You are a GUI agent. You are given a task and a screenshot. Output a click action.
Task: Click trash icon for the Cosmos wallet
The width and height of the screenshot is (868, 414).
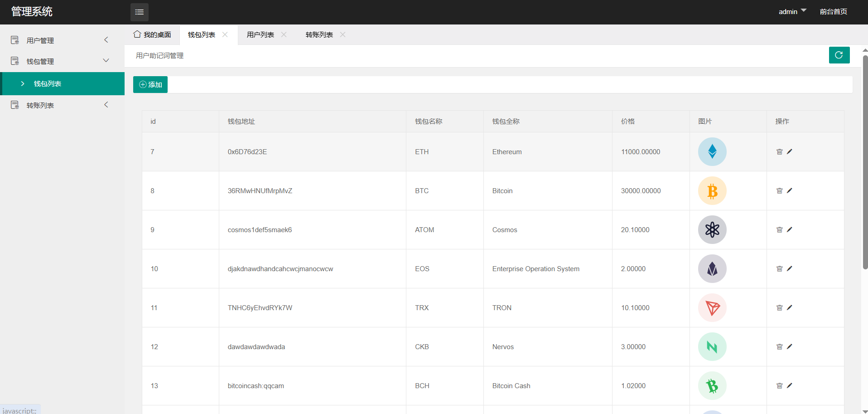pos(779,230)
